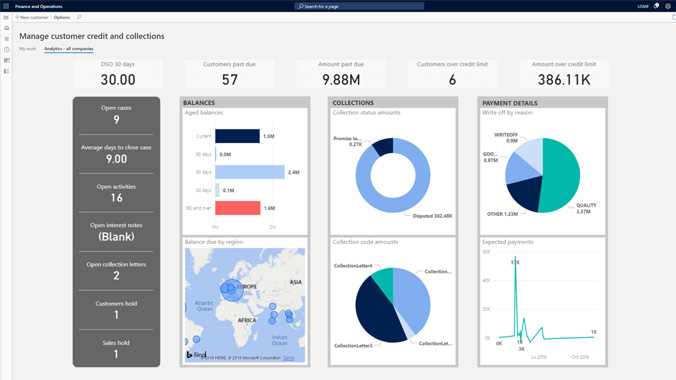Open the settings gear in top bar

[668, 6]
